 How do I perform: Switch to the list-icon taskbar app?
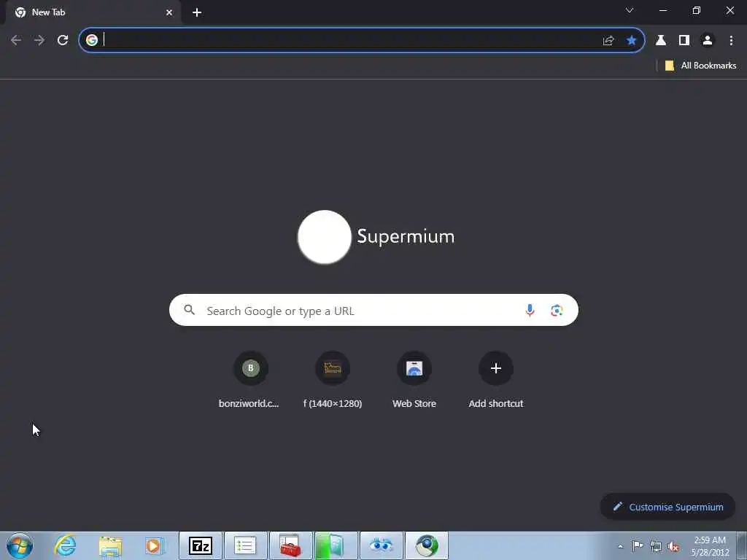(245, 545)
